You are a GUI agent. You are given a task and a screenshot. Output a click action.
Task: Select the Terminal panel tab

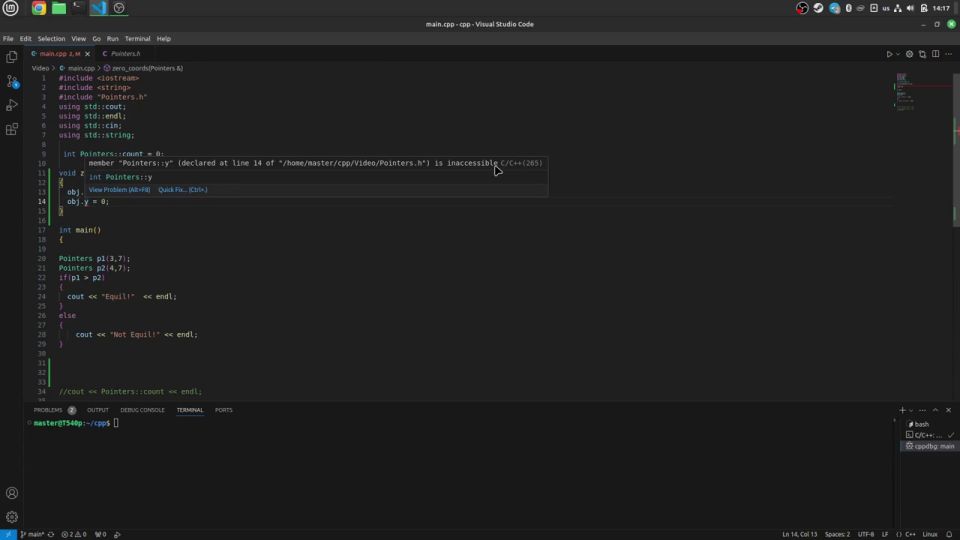(190, 410)
